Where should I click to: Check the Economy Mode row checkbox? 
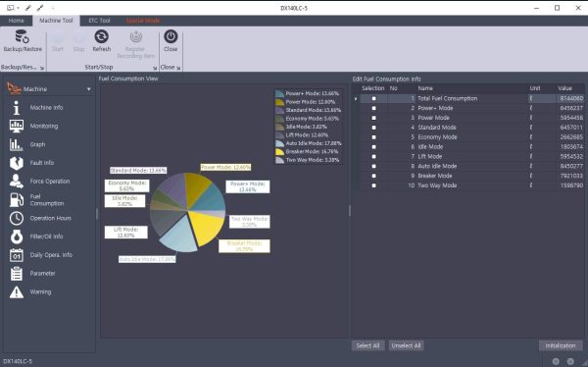(373, 137)
